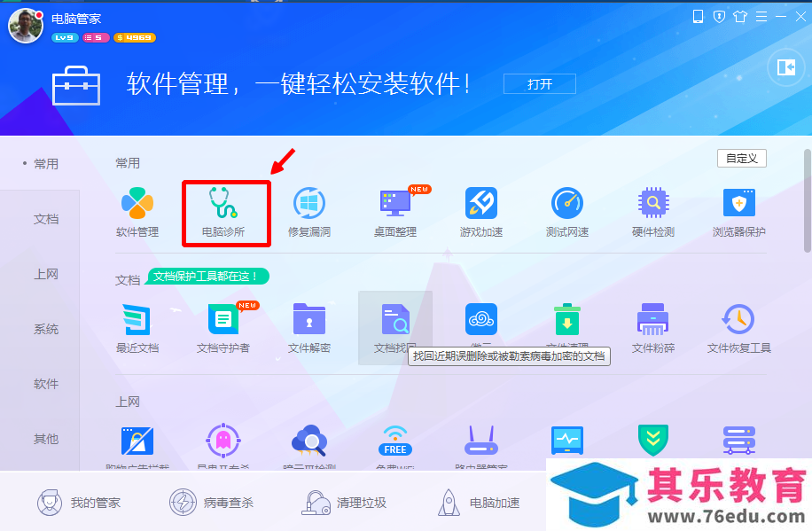Click the user avatar picture
Viewport: 812px width, 531px height.
coord(26,26)
